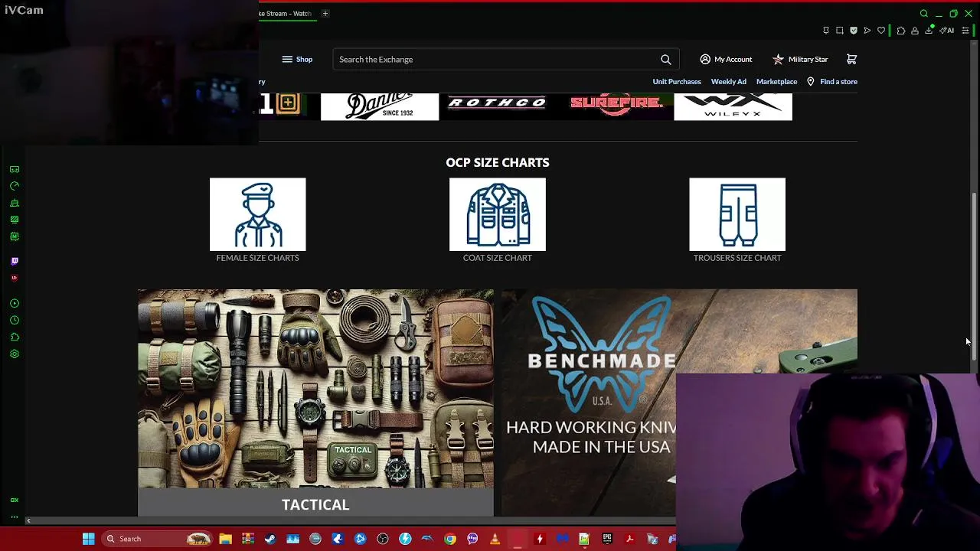The width and height of the screenshot is (980, 551).
Task: Open the Danner brand logo
Action: click(x=380, y=106)
